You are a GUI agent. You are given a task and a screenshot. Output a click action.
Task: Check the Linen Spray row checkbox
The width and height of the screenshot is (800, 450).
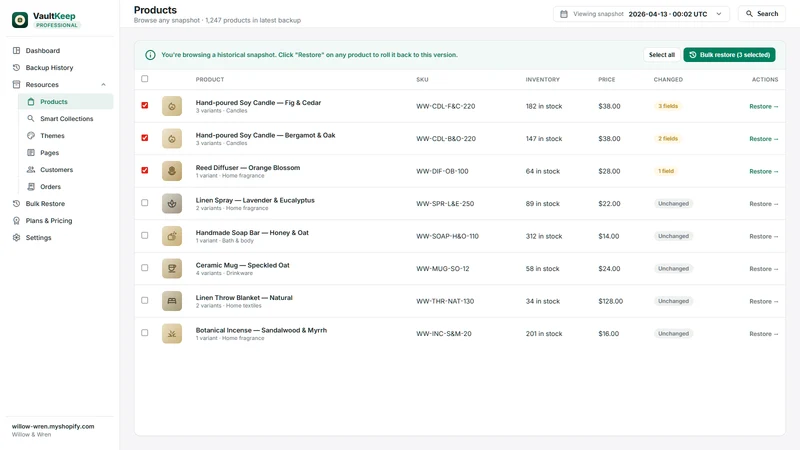145,203
